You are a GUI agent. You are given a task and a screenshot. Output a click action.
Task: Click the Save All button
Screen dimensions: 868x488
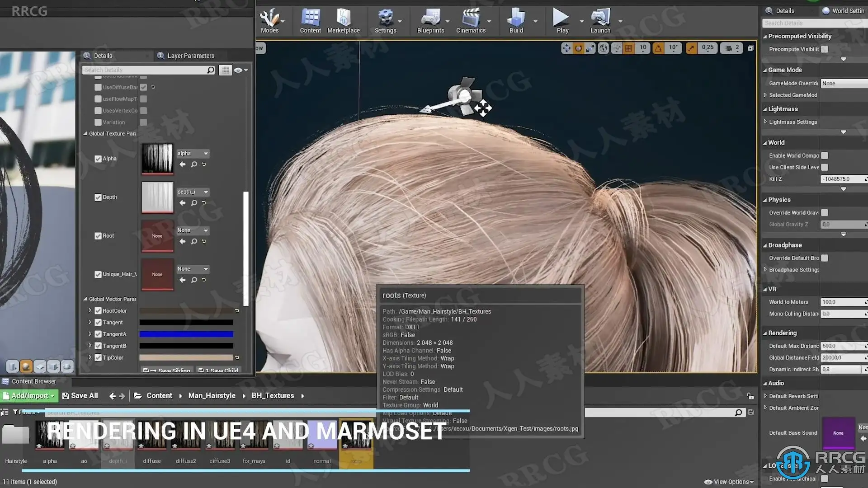click(80, 396)
